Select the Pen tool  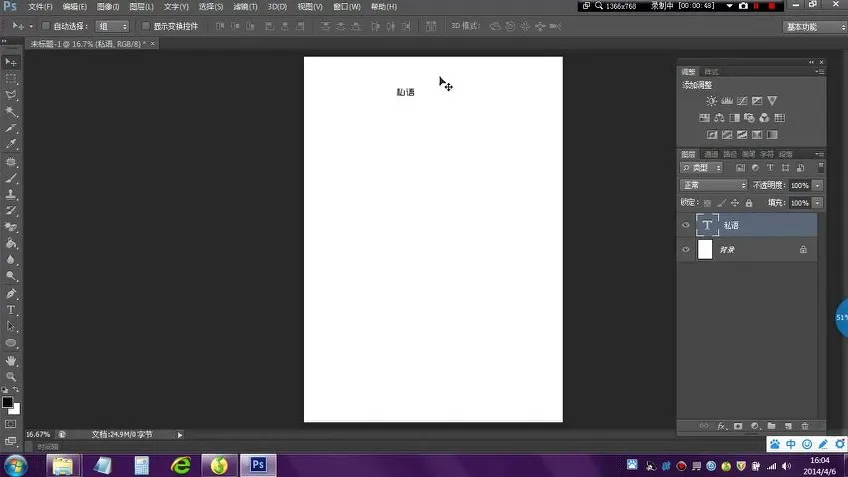point(11,294)
